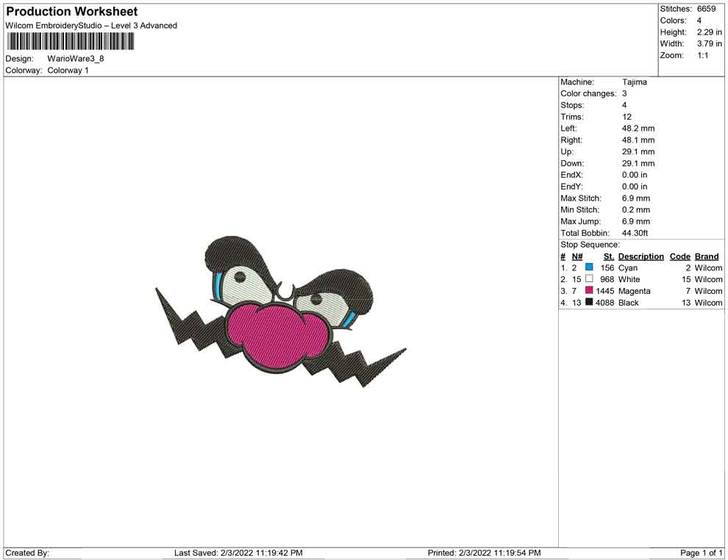Image resolution: width=728 pixels, height=560 pixels.
Task: Click the 'EndX:' label
Action: click(571, 175)
